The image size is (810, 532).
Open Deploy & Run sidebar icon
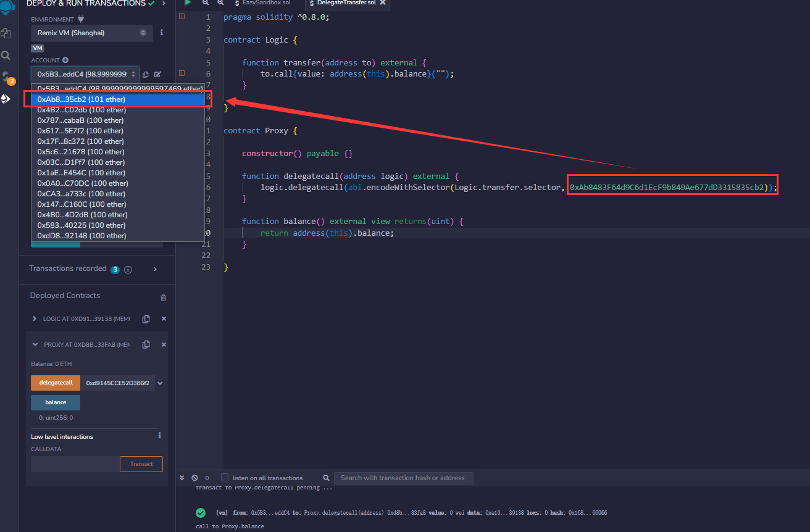6,99
